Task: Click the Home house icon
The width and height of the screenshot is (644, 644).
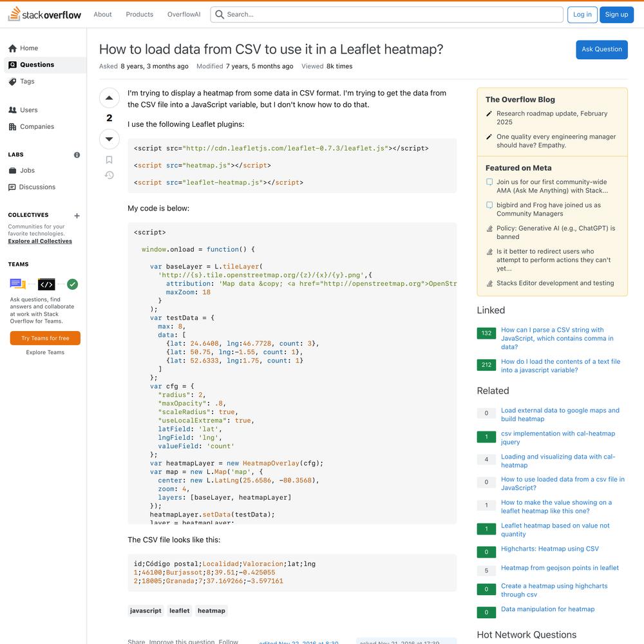Action: pyautogui.click(x=13, y=48)
